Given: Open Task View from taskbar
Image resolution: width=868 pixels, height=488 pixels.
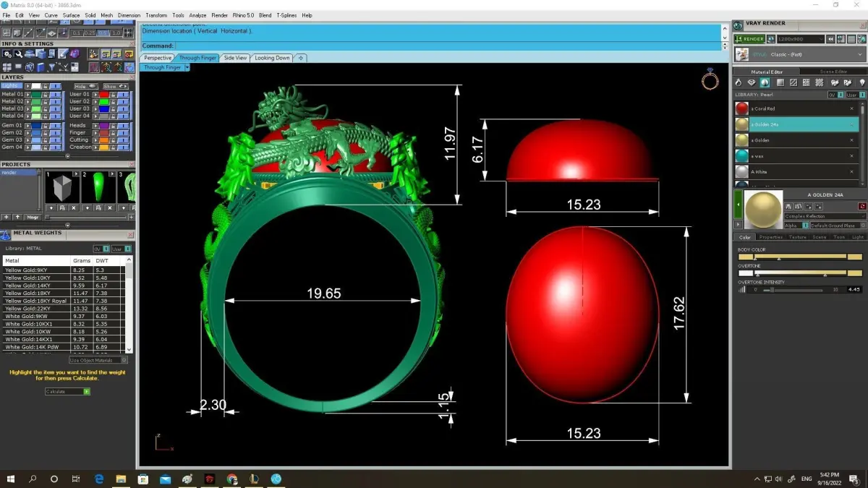Looking at the screenshot, I should click(76, 479).
